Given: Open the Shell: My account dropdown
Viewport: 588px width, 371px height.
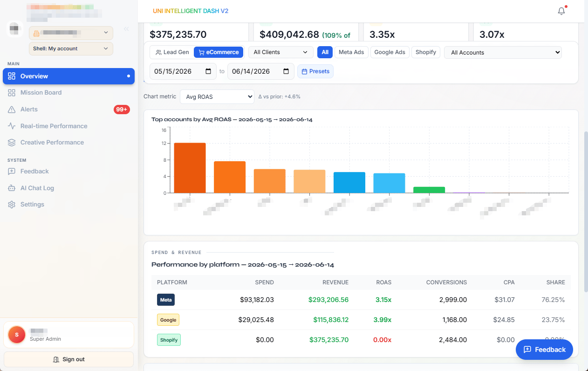Looking at the screenshot, I should point(71,48).
